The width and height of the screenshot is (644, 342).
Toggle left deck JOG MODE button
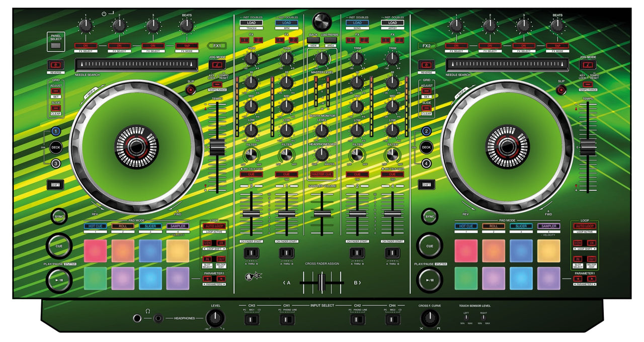(x=216, y=65)
